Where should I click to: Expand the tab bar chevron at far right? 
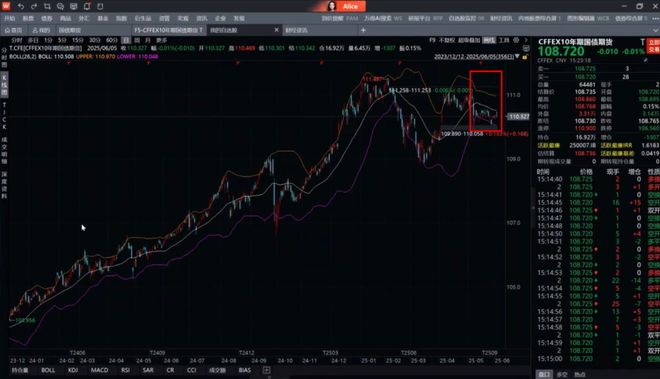[x=655, y=30]
